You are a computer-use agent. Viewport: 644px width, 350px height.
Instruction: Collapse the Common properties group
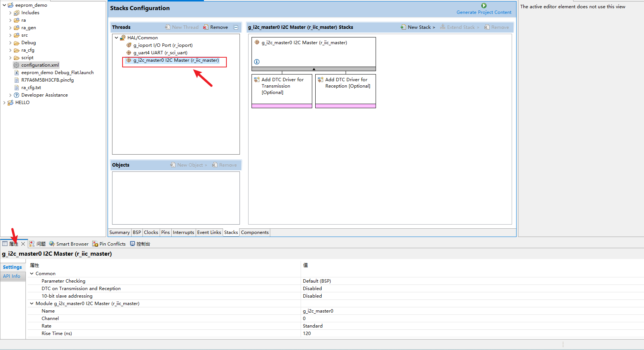pos(32,274)
